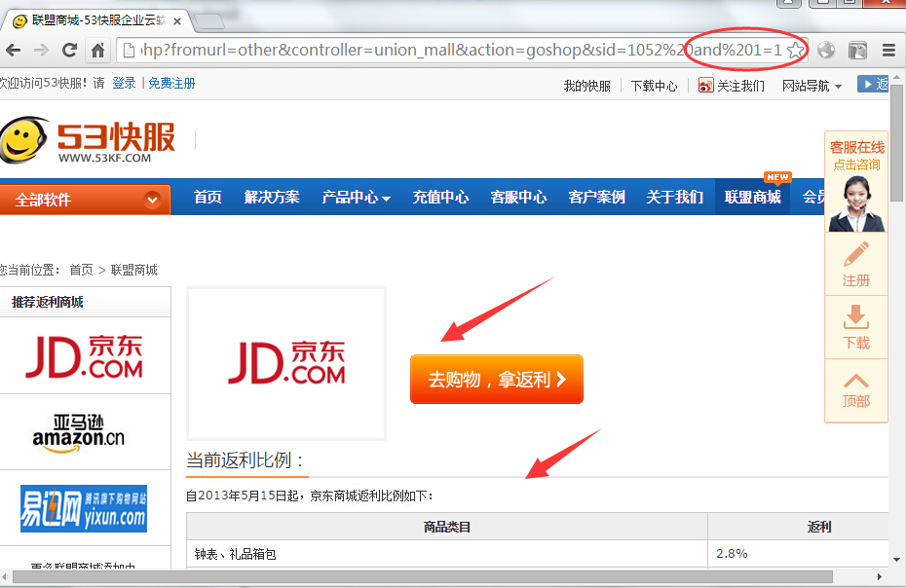Screen dimensions: 906x588
Task: Select 客户案例 in the navigation bar
Action: click(596, 197)
